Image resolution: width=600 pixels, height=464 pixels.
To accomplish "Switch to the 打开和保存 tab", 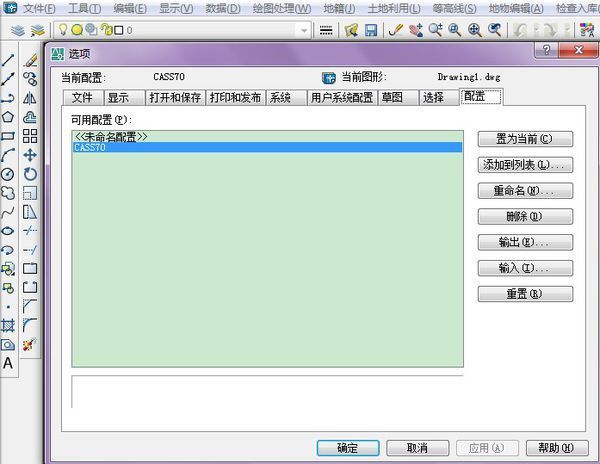I will click(x=175, y=98).
